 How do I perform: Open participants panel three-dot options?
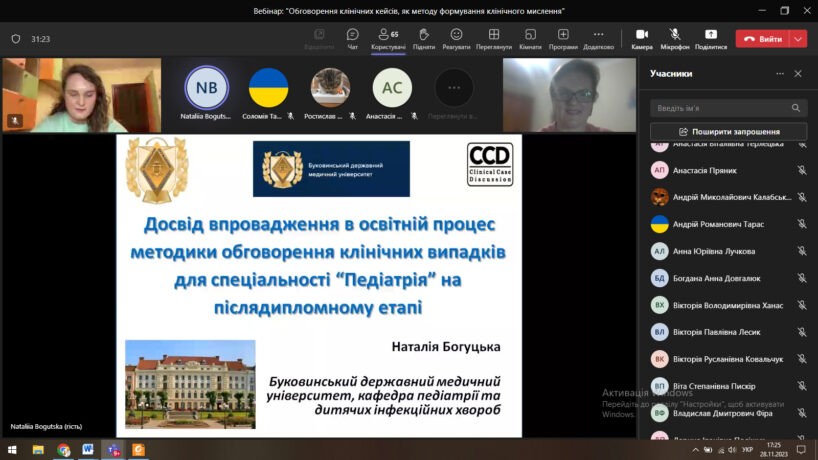tap(780, 74)
